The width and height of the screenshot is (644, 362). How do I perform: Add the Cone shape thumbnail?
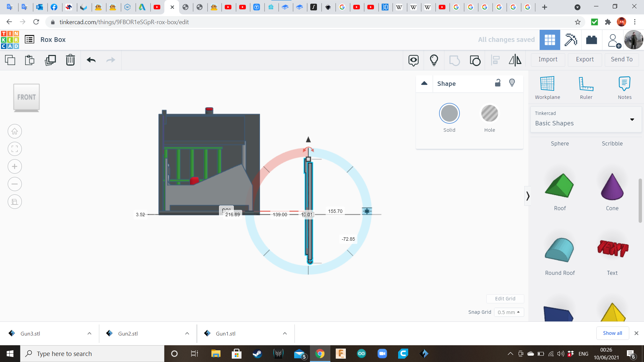612,188
